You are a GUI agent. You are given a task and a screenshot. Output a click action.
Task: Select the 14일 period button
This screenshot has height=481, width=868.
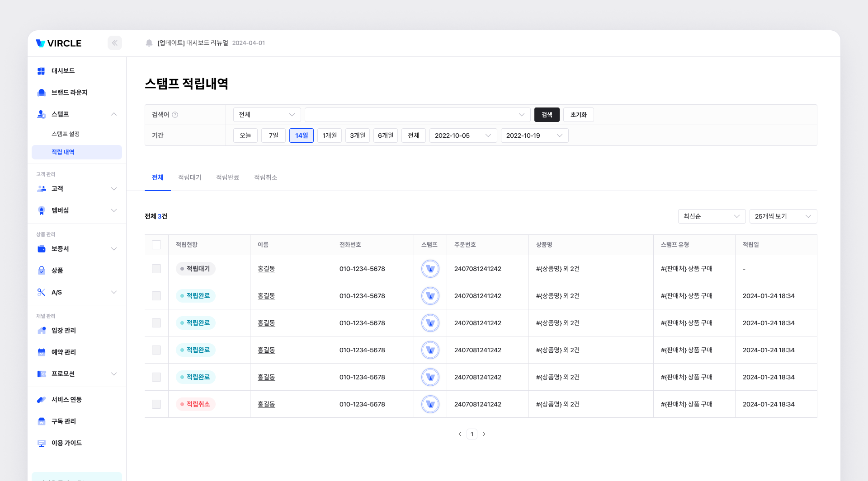pos(302,135)
